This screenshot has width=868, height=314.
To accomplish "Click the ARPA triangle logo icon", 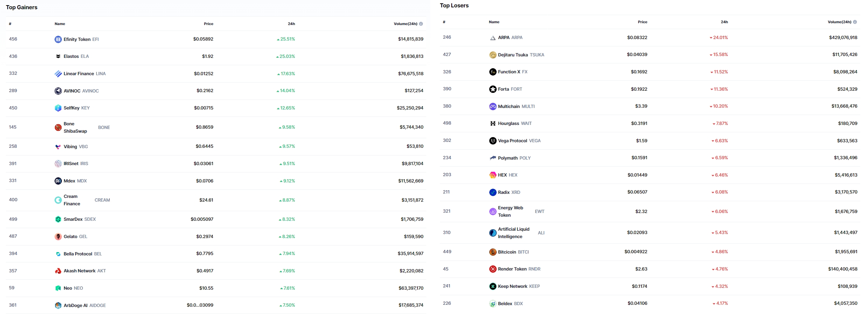I will [493, 38].
